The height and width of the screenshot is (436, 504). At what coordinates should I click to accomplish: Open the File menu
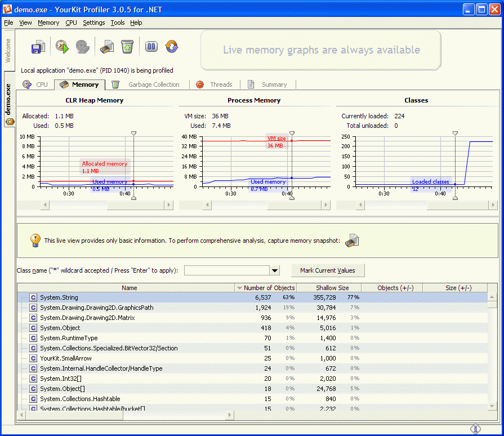click(8, 23)
